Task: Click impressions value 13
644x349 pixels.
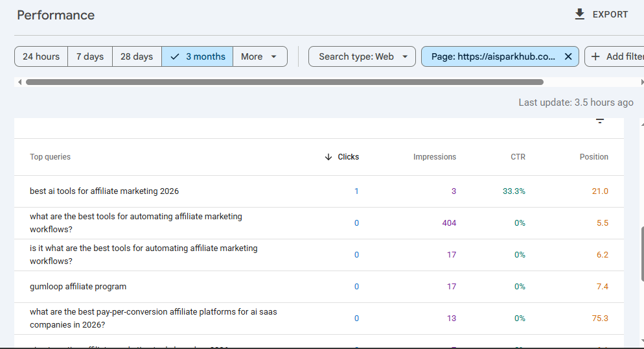Action: click(x=452, y=318)
